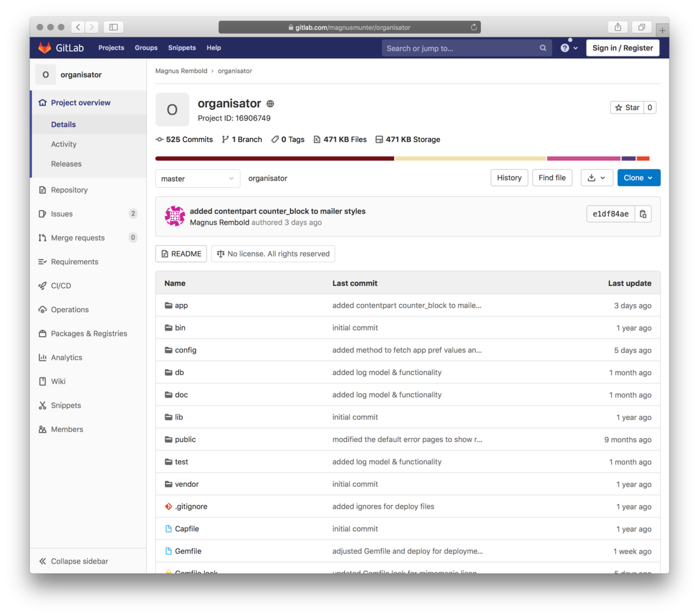Click the dark red language bar segment
This screenshot has height=616, width=699.
tap(274, 158)
